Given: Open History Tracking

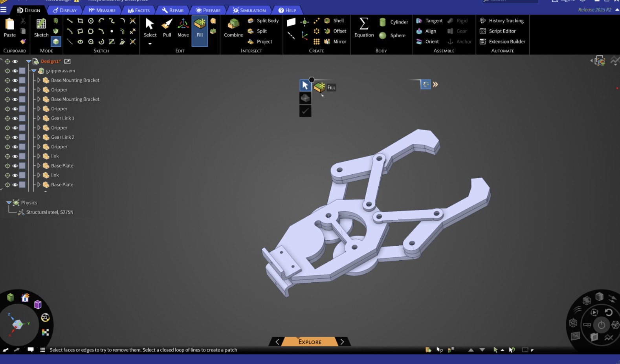Looking at the screenshot, I should 502,20.
